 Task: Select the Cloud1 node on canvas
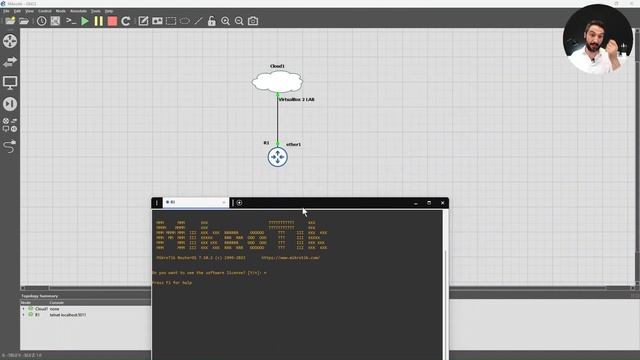pos(277,81)
